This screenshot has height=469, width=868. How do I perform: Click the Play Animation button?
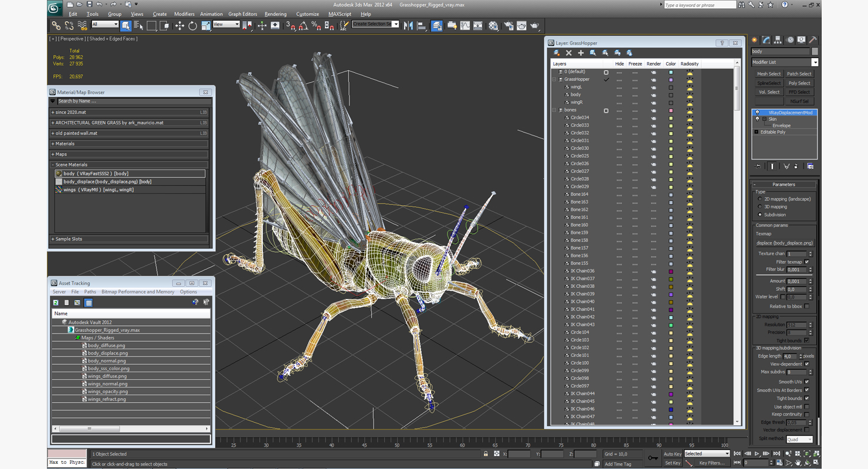pos(757,454)
